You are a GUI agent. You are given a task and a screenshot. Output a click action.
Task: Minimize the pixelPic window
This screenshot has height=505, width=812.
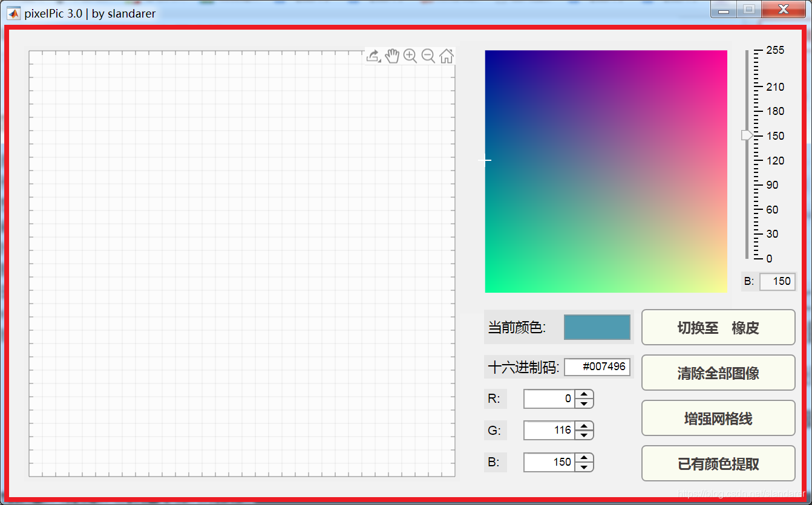click(724, 10)
